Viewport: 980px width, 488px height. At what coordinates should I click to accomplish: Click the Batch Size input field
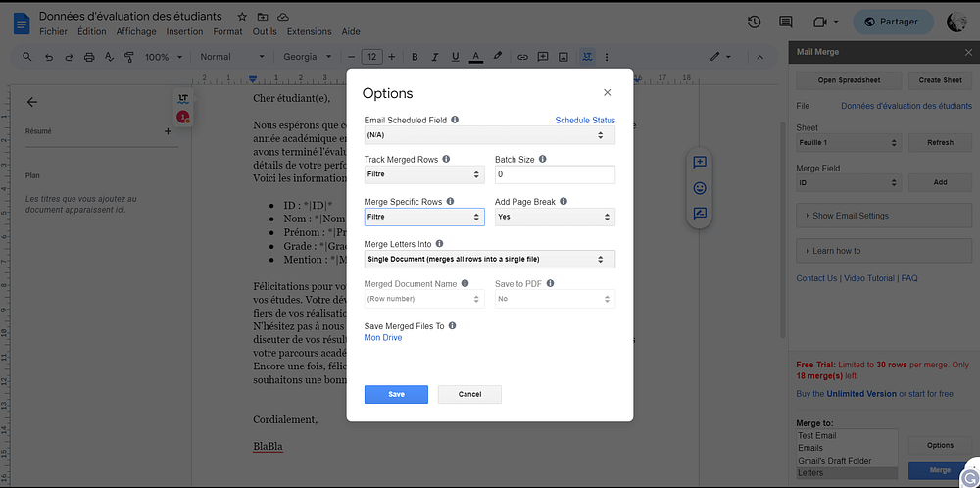pyautogui.click(x=555, y=174)
